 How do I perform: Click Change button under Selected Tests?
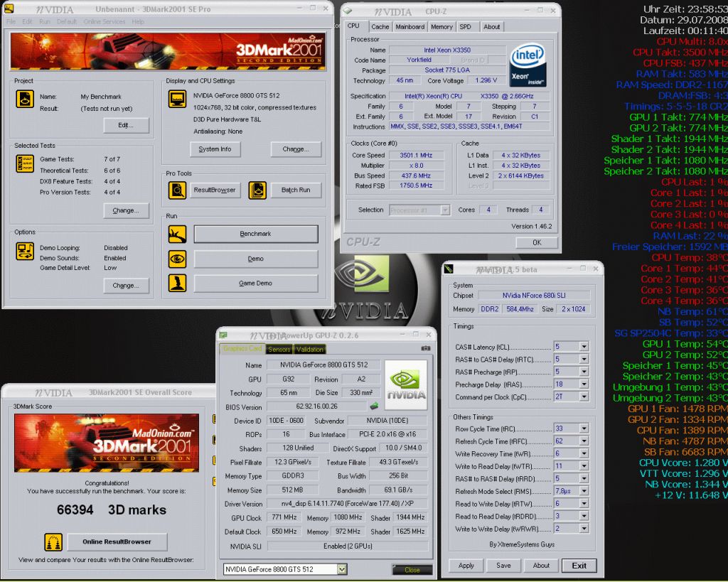[x=127, y=211]
